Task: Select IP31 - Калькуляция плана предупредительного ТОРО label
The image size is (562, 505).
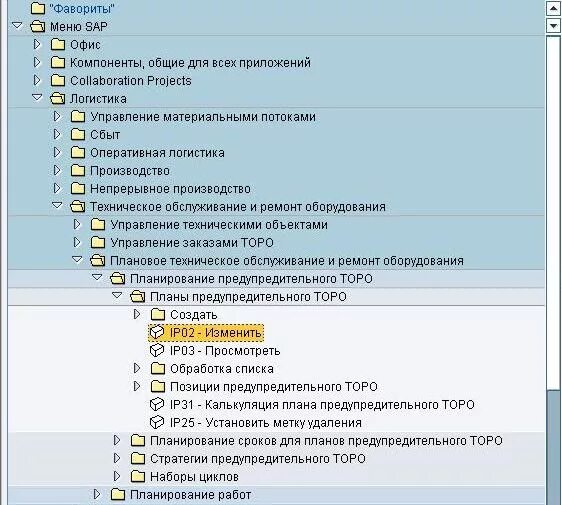Action: click(322, 405)
